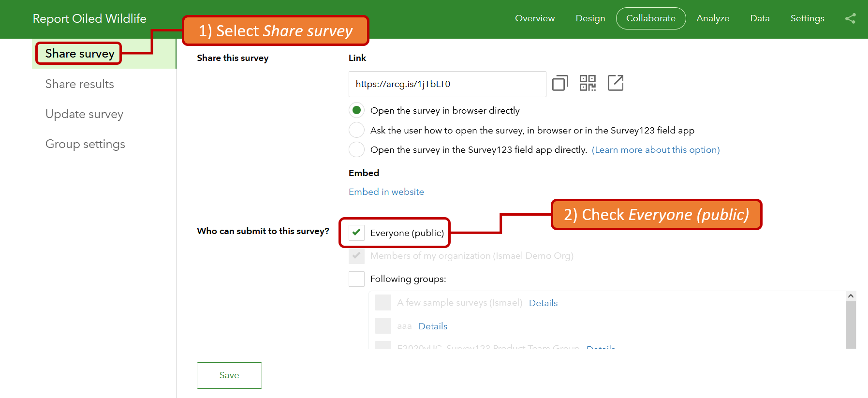Image resolution: width=868 pixels, height=398 pixels.
Task: Switch to the Overview tab
Action: click(x=535, y=18)
